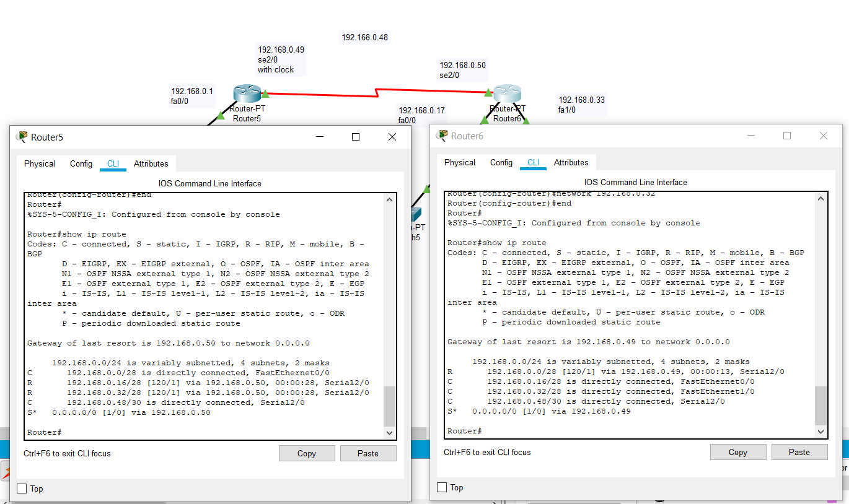Click Router5 gateway of last resort 192.168.0.50 line

(x=169, y=343)
